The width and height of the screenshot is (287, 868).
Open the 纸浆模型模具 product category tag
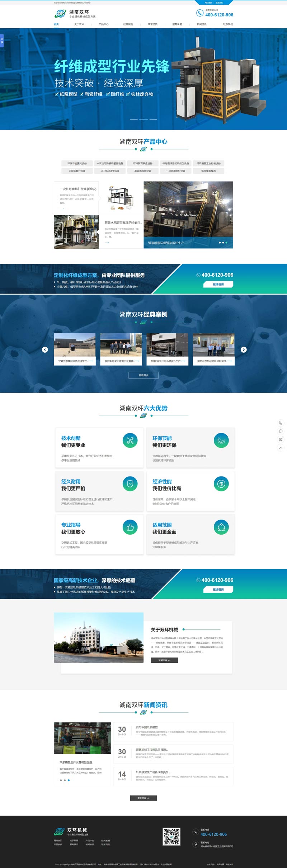(x=208, y=171)
